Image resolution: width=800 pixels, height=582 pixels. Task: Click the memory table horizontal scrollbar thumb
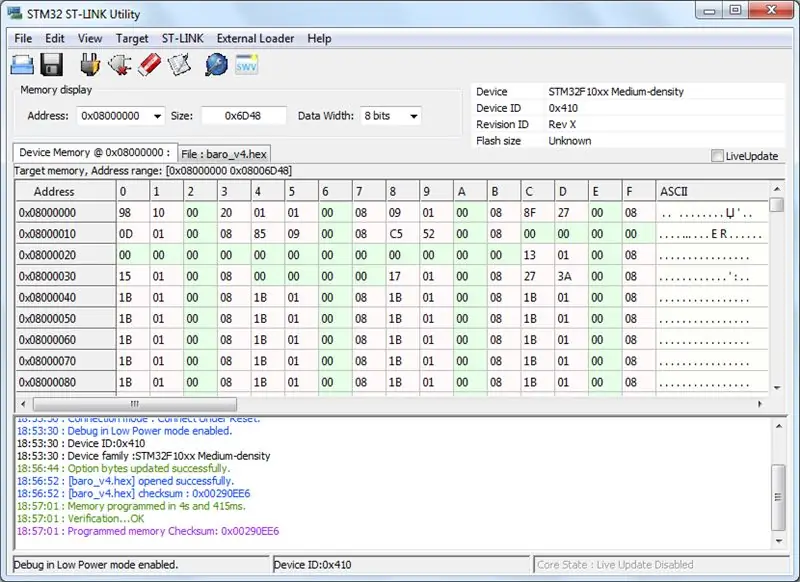pos(135,404)
